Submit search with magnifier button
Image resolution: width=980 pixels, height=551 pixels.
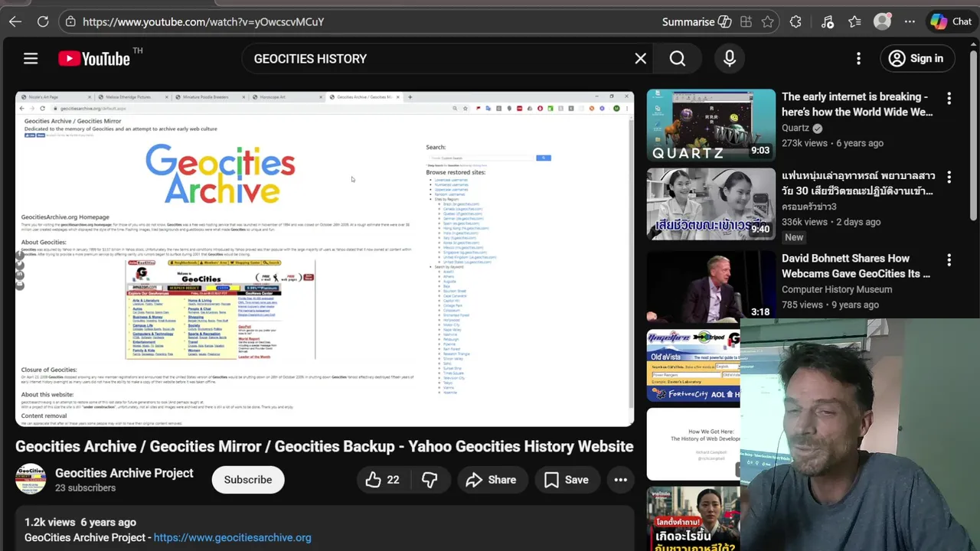(678, 58)
